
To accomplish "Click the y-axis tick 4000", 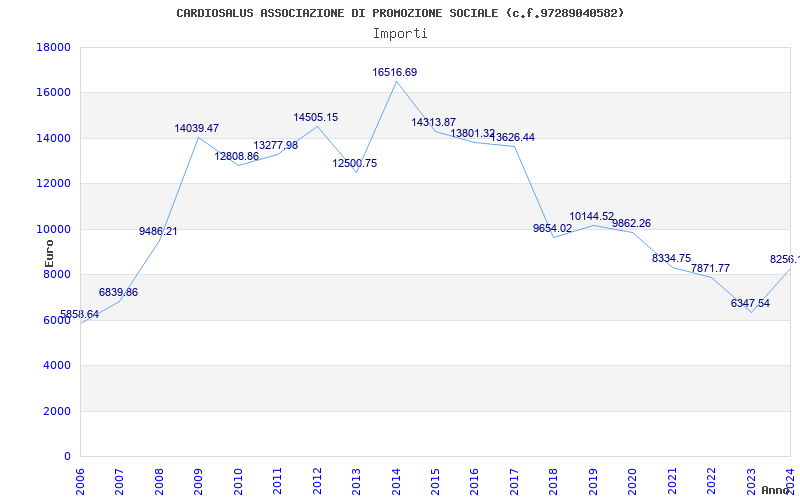I will coord(57,365).
